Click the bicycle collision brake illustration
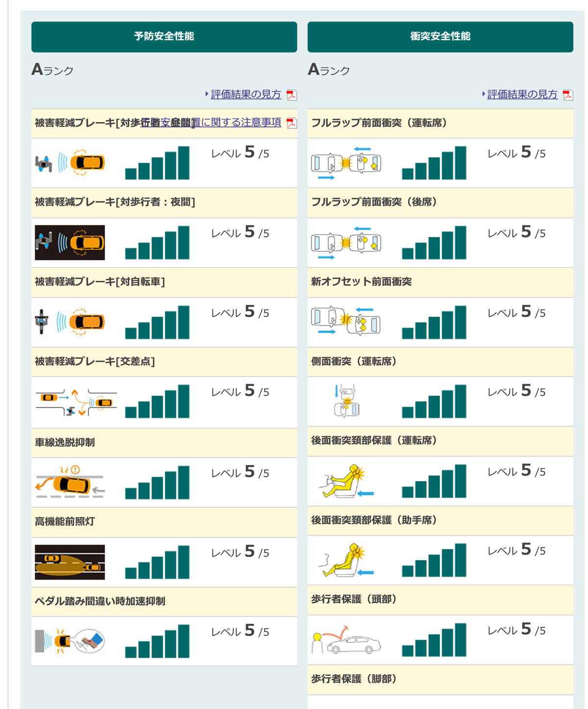Image resolution: width=588 pixels, height=709 pixels. coord(70,322)
